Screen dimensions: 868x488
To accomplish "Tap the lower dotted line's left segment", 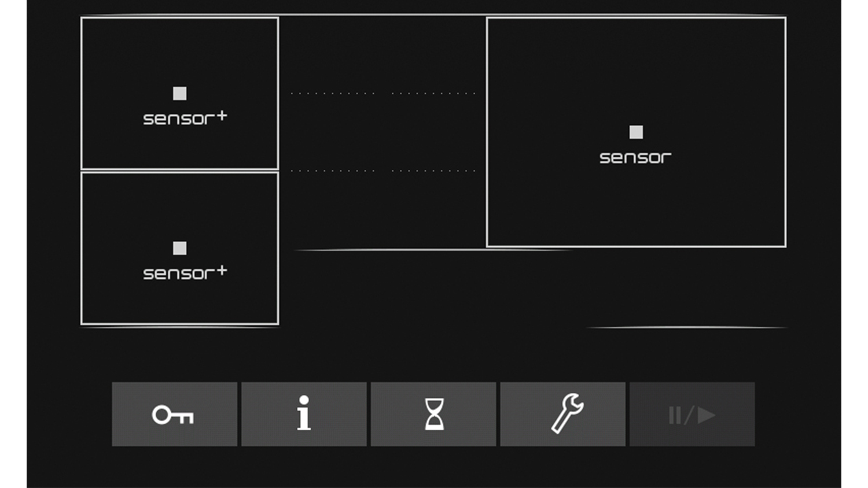I will [x=333, y=171].
